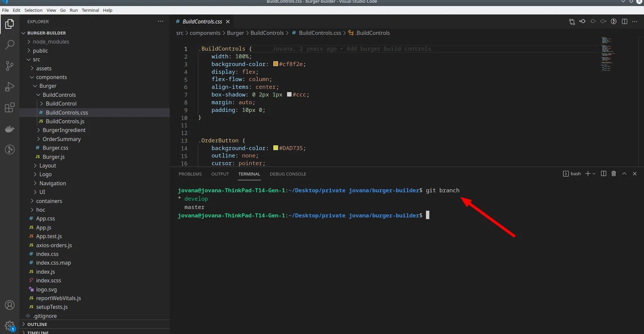Expand the OUTLINE section

tap(95, 324)
